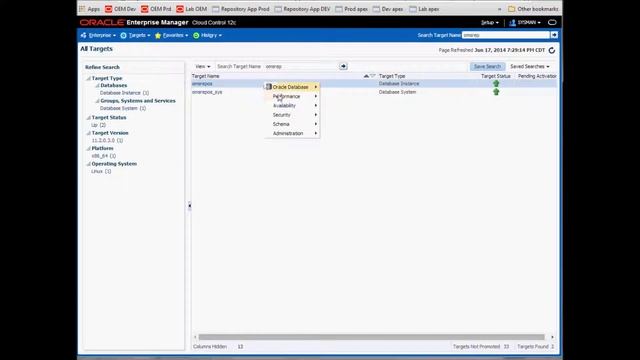This screenshot has width=640, height=360.
Task: Click the table search go arrow
Action: [x=343, y=67]
